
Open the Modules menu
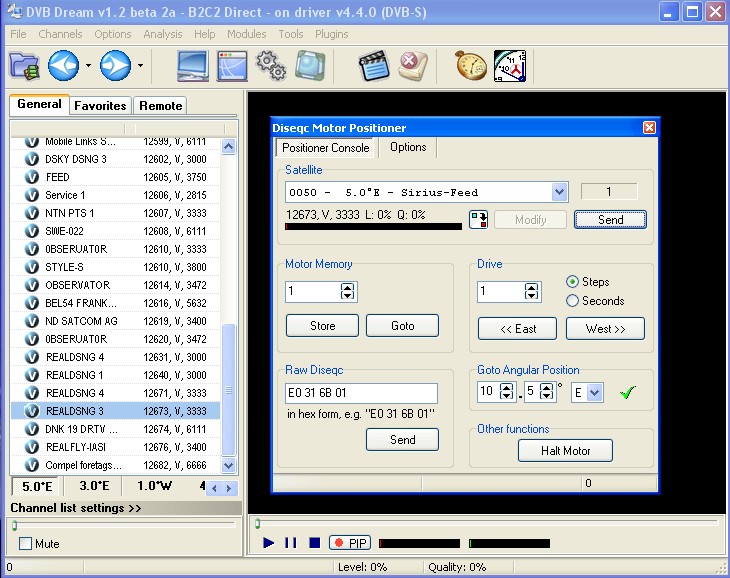pyautogui.click(x=246, y=34)
